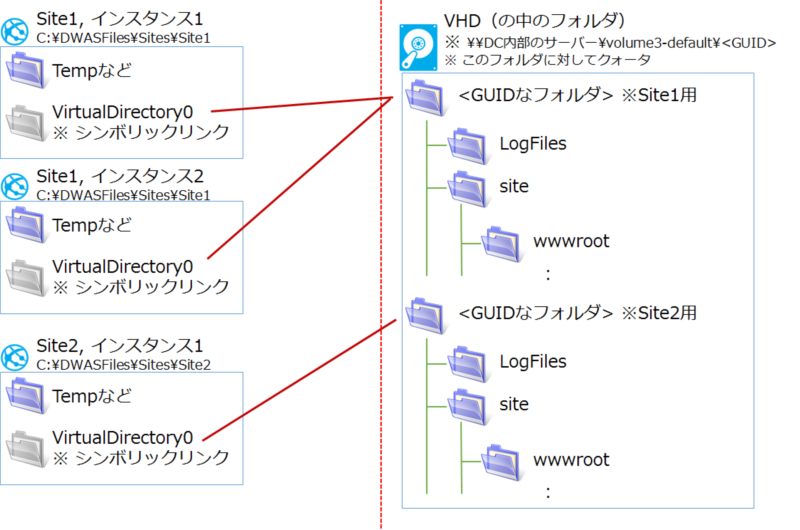The height and width of the screenshot is (530, 800).
Task: Click LogFiles label under Site2用 folder
Action: (533, 362)
